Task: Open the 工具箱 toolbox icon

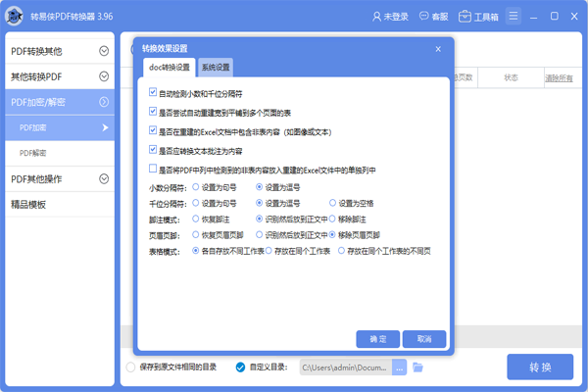Action: click(465, 17)
